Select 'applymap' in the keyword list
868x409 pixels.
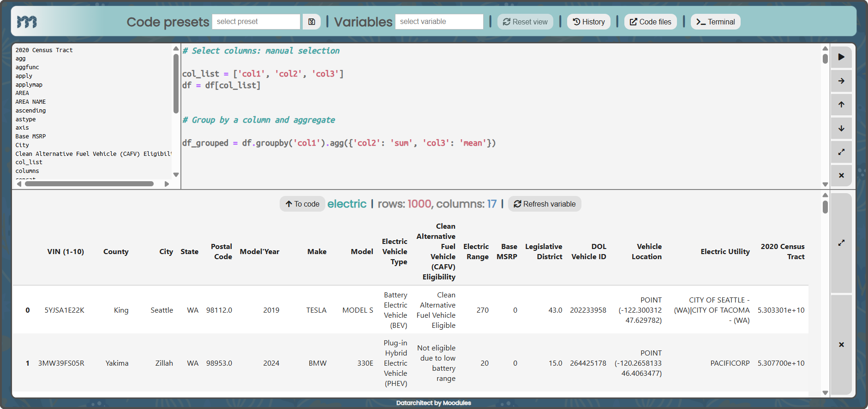click(x=29, y=85)
